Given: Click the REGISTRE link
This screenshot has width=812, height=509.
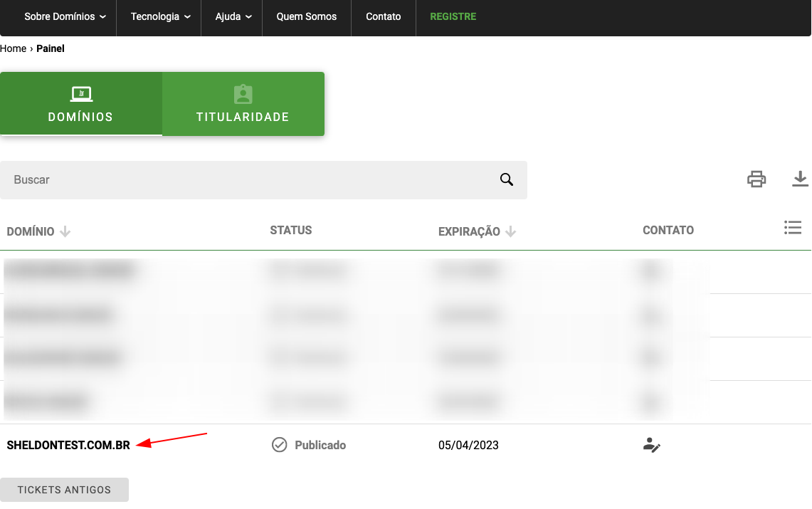Looking at the screenshot, I should [x=453, y=16].
